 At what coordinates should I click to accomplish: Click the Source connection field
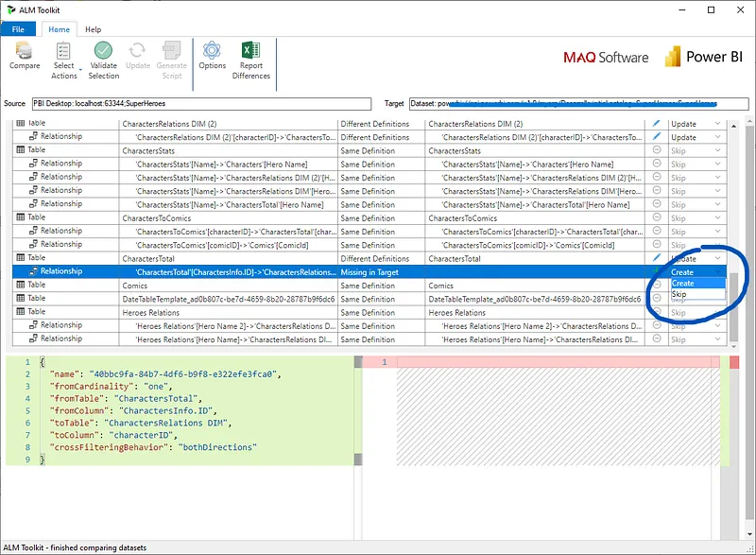pos(201,104)
